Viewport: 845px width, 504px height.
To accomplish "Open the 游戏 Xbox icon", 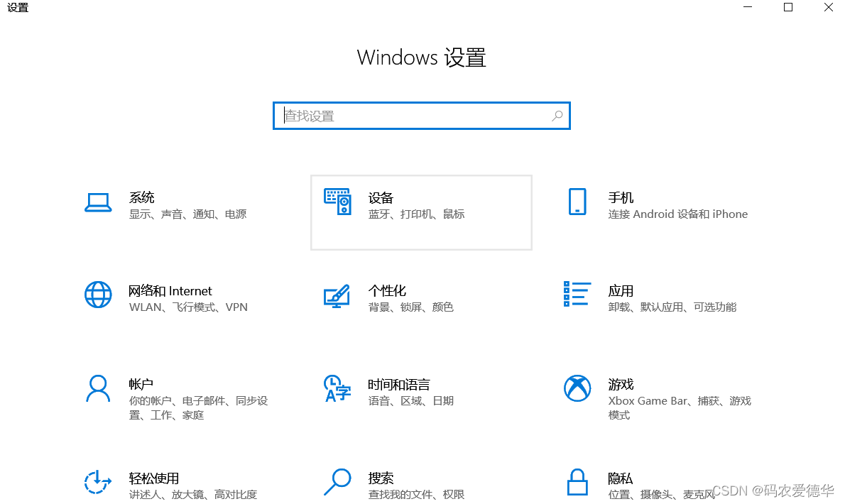I will (577, 388).
